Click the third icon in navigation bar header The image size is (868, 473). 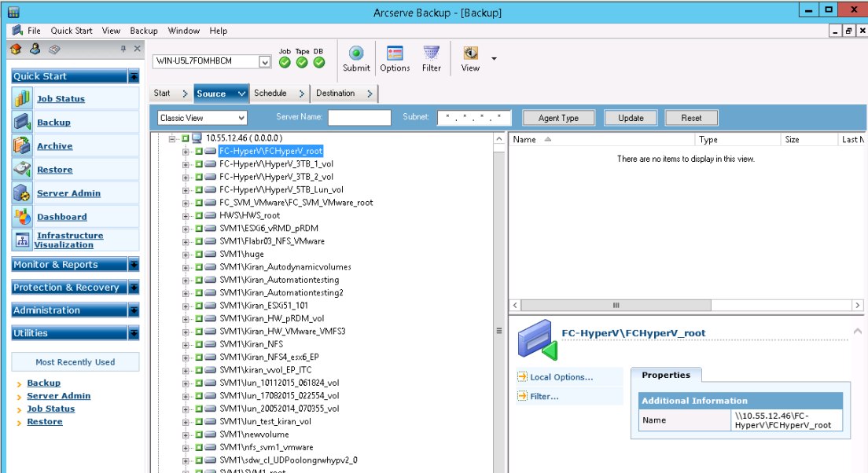tap(53, 49)
